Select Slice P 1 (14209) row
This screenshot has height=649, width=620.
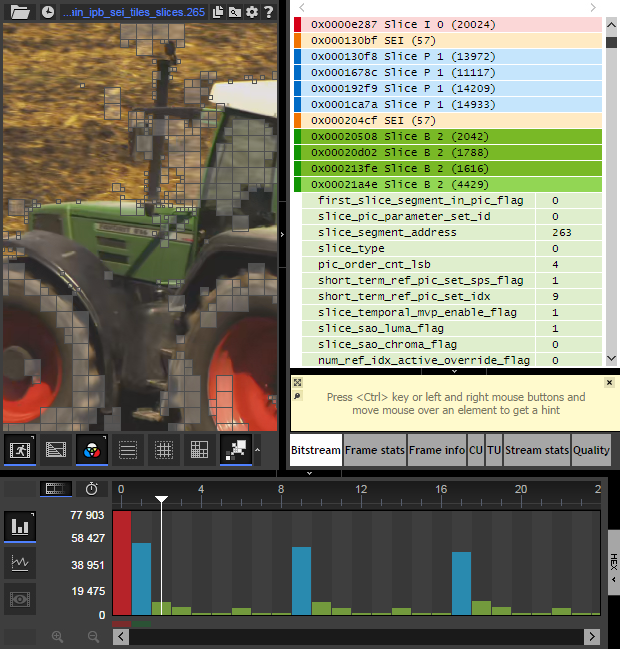point(448,89)
